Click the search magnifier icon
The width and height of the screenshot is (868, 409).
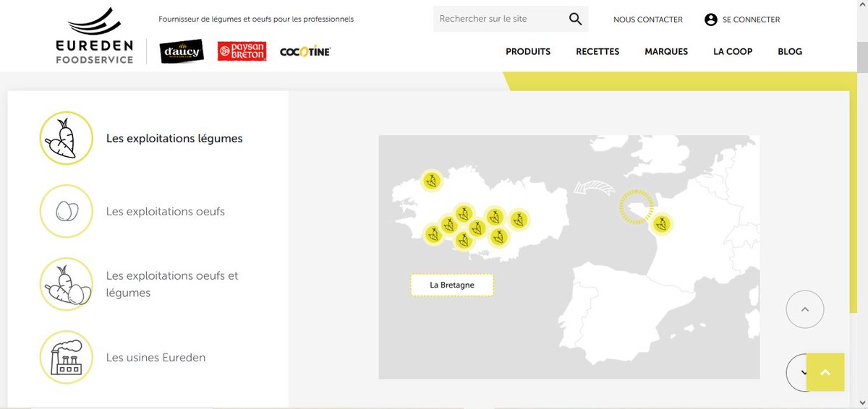click(575, 19)
